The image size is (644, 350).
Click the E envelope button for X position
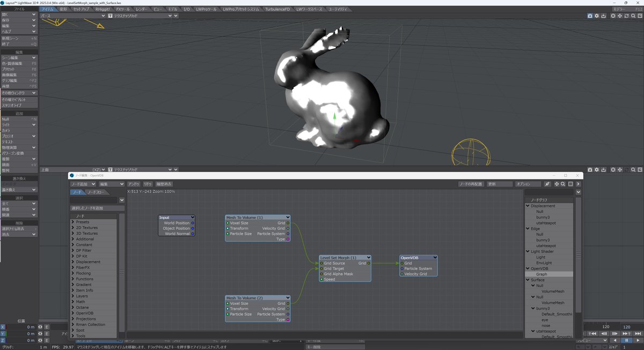(x=47, y=327)
